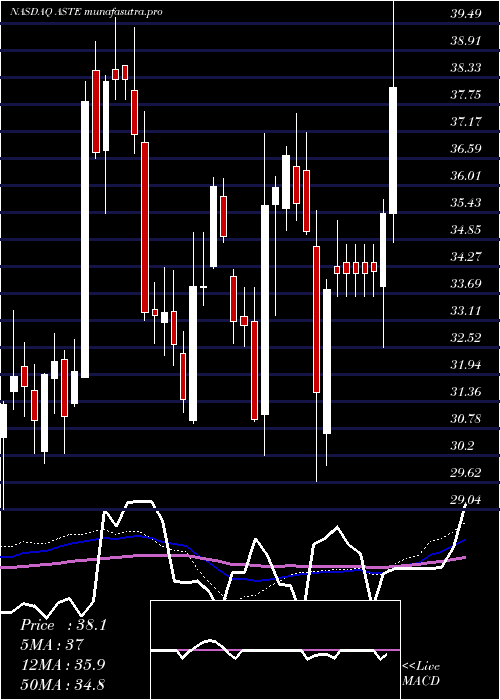The width and height of the screenshot is (500, 700).
Task: Click the 34.27 price axis label
Action: click(466, 257)
